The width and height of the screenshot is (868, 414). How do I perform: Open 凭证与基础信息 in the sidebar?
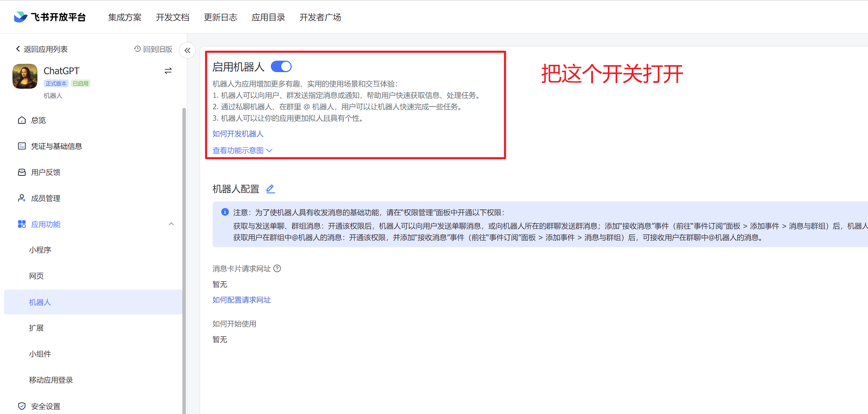tap(56, 146)
